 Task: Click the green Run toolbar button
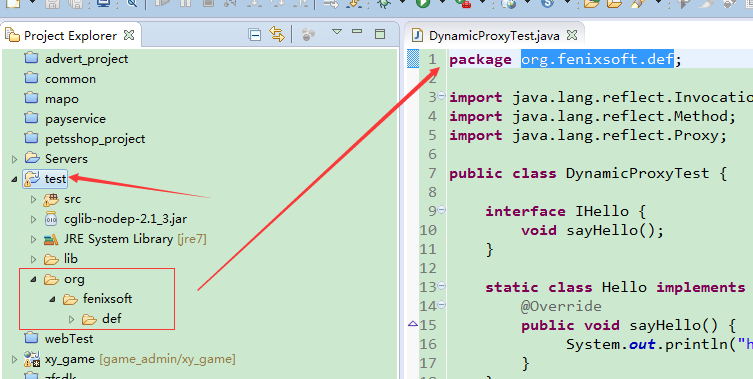point(423,3)
